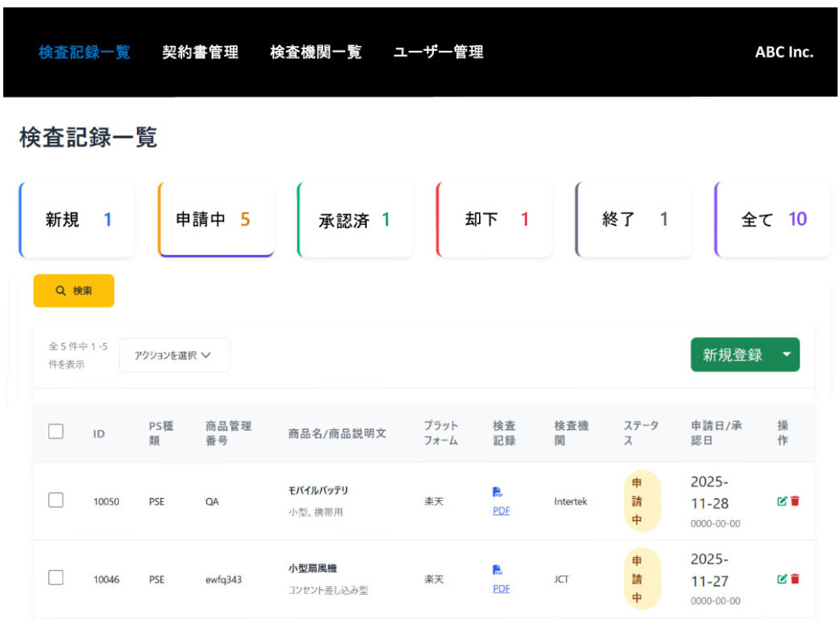Screen dimensions: 840x630
Task: Show records under the 却下 card
Action: coord(495,220)
